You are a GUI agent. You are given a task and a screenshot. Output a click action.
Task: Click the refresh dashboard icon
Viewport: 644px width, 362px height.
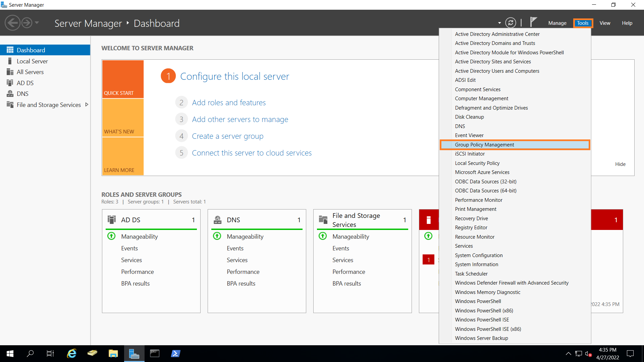(x=511, y=23)
